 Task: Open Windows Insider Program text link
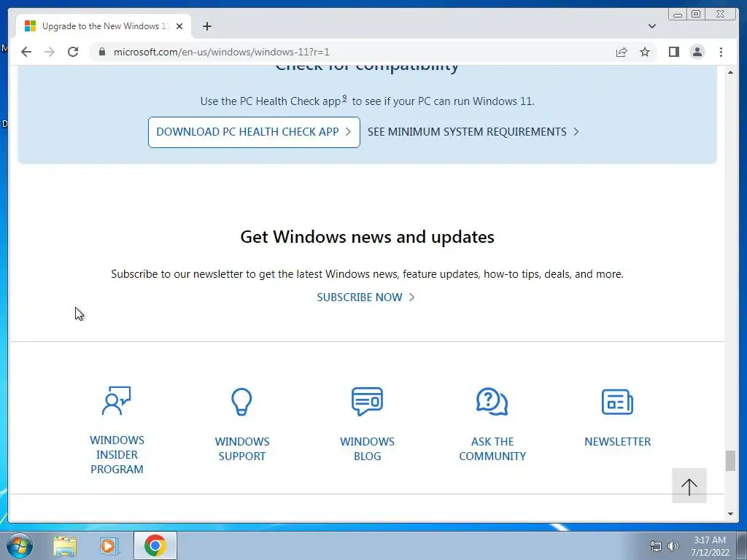(x=117, y=454)
